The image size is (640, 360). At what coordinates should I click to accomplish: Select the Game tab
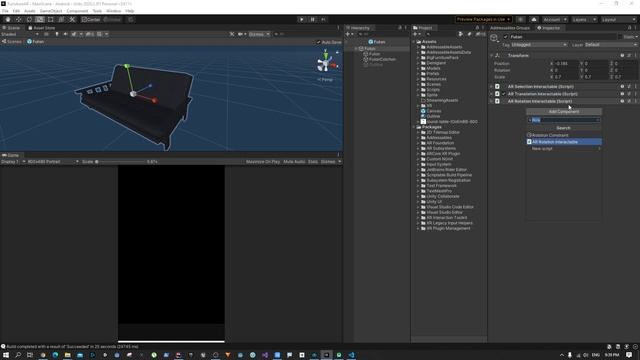[11, 156]
